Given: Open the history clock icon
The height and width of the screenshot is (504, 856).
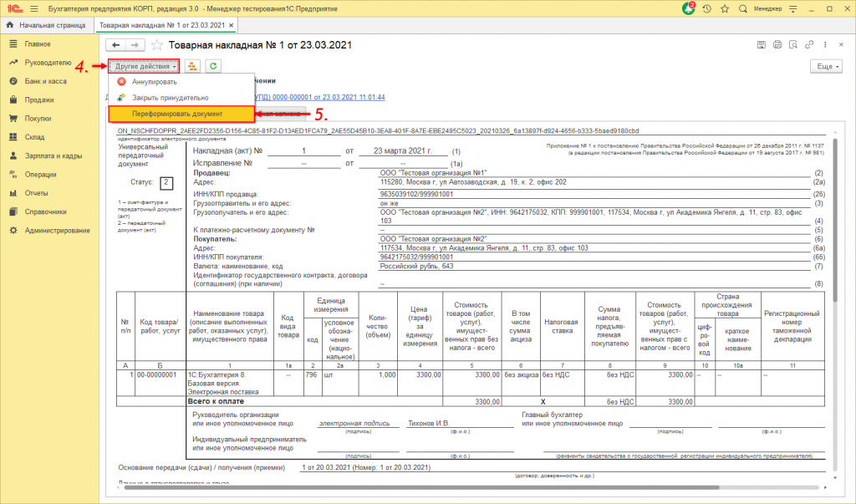Looking at the screenshot, I should [707, 8].
